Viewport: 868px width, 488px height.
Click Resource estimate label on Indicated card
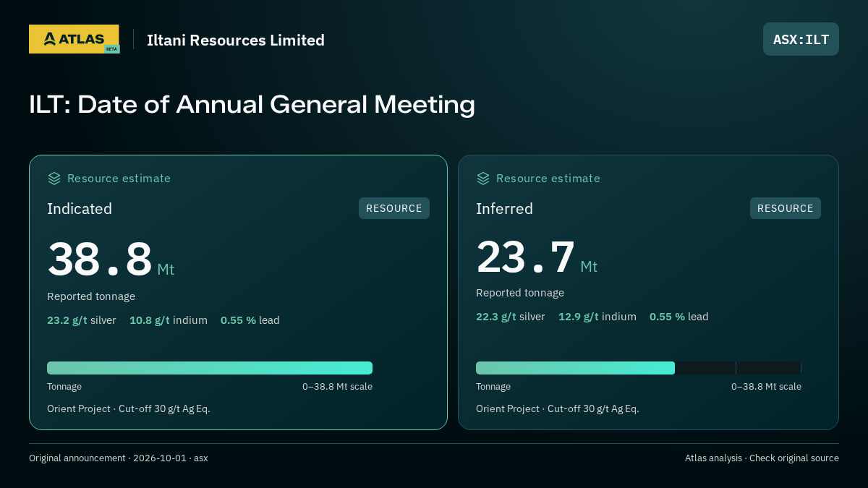119,179
